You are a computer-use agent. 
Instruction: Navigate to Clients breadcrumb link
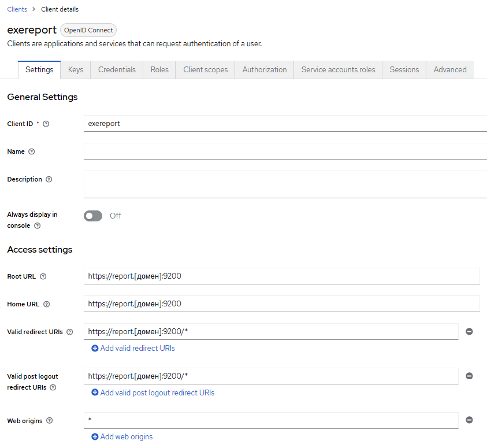[x=17, y=9]
